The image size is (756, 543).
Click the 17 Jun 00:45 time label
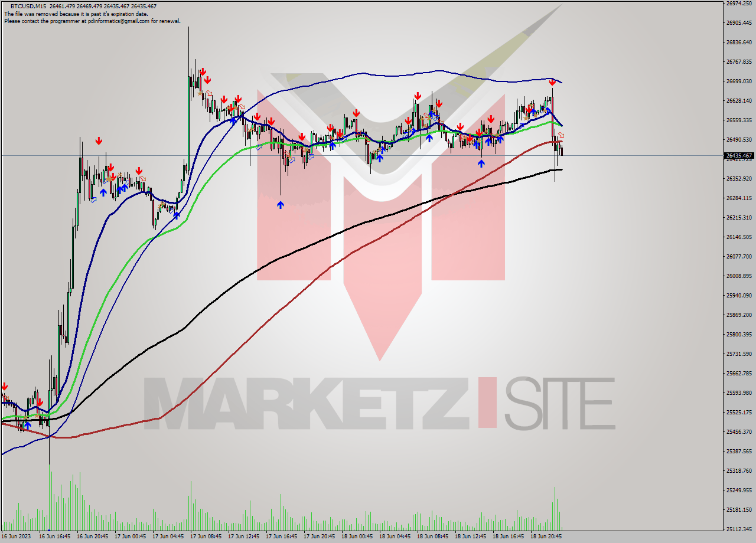pos(130,537)
